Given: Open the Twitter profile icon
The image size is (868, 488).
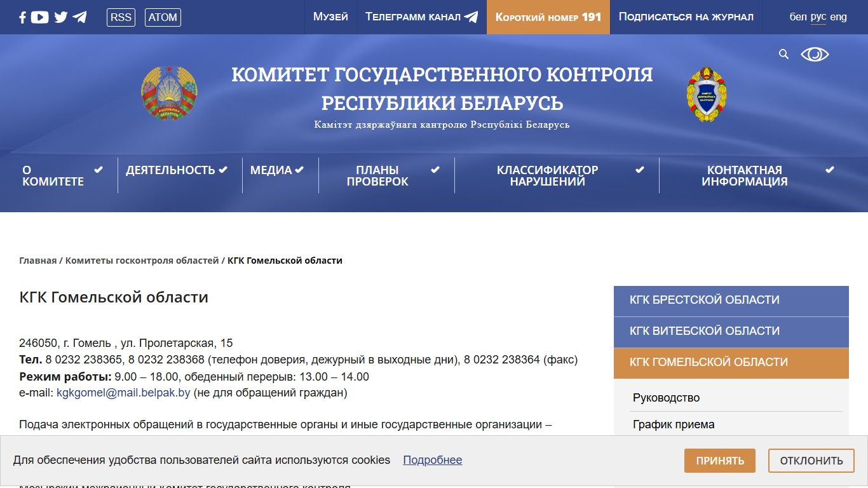Looking at the screenshot, I should 61,17.
